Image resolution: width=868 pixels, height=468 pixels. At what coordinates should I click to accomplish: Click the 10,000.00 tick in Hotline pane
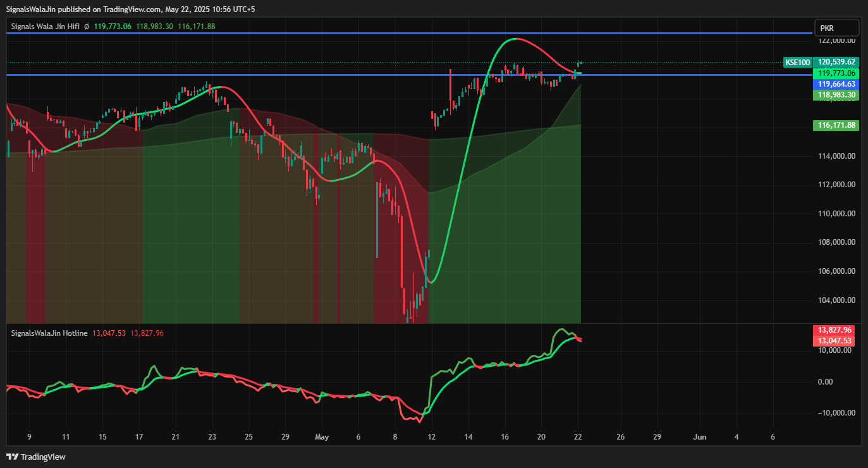coord(836,350)
